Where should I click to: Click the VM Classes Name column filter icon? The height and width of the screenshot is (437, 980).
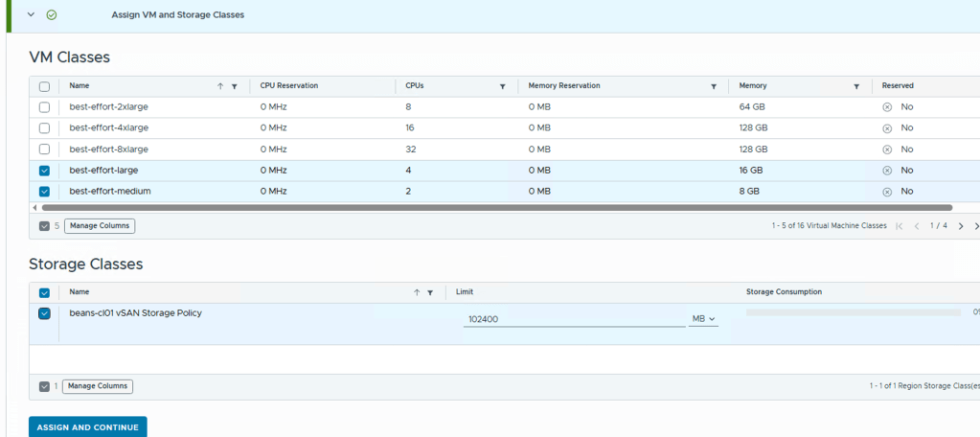tap(235, 86)
